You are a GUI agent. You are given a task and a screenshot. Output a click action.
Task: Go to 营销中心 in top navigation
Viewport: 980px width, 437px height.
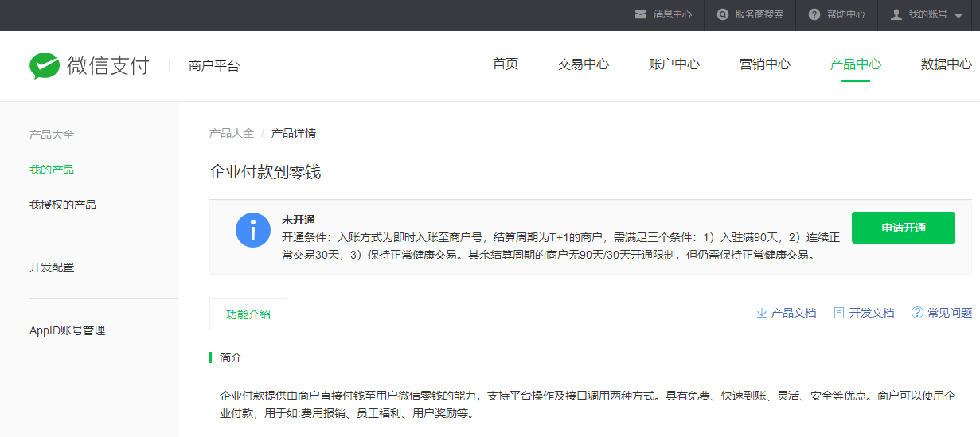[764, 64]
